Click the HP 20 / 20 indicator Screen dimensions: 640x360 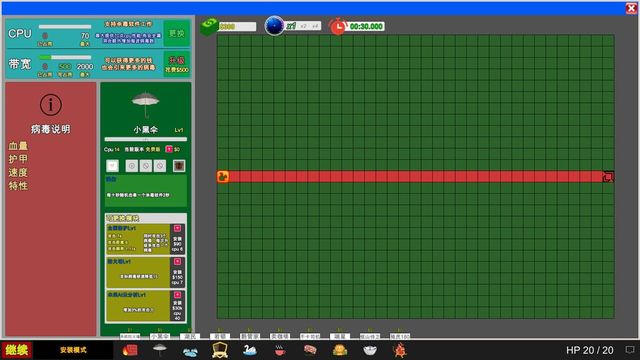589,350
